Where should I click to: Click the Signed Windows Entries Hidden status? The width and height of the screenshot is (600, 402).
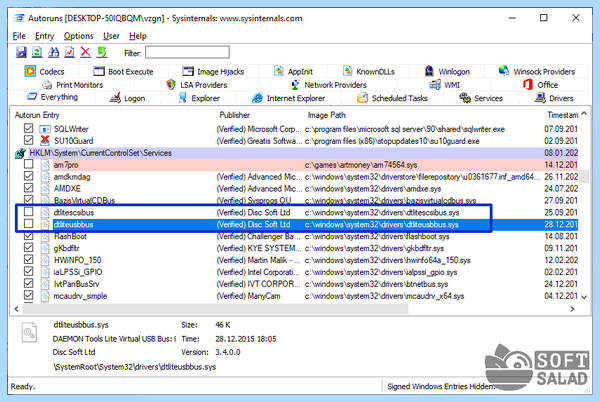coord(440,386)
